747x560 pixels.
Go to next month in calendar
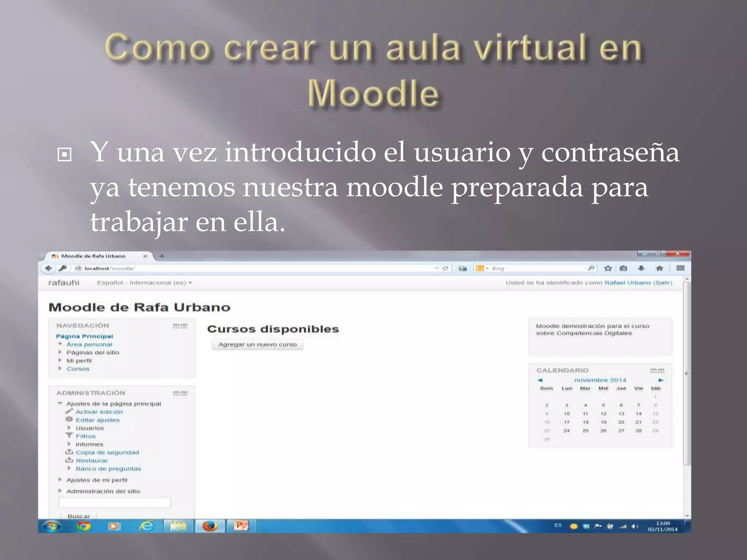click(661, 380)
